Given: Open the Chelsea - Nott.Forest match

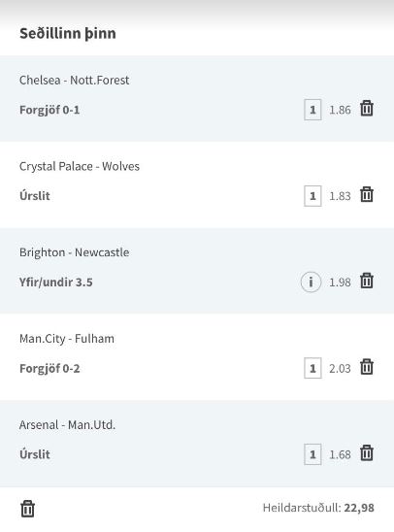Looking at the screenshot, I should coord(75,80).
